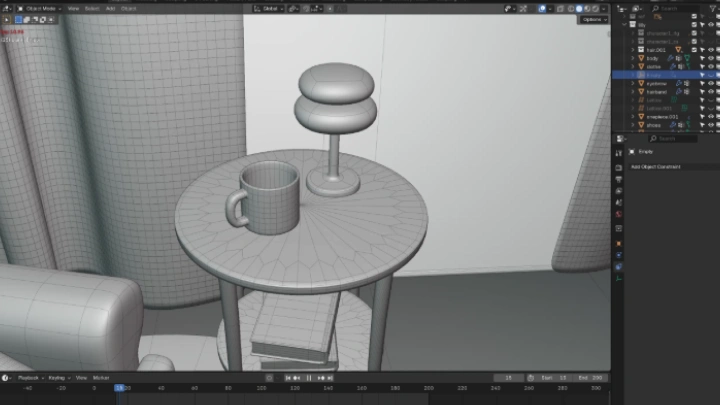
Task: Open the Tool properties tab icon
Action: pyautogui.click(x=619, y=152)
